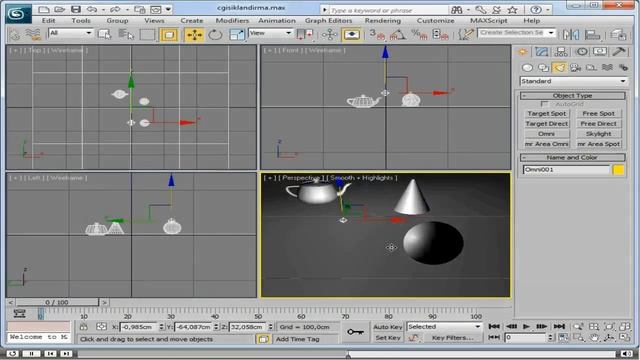Image resolution: width=640 pixels, height=360 pixels.
Task: Create a Target Spot light
Action: coord(547,113)
